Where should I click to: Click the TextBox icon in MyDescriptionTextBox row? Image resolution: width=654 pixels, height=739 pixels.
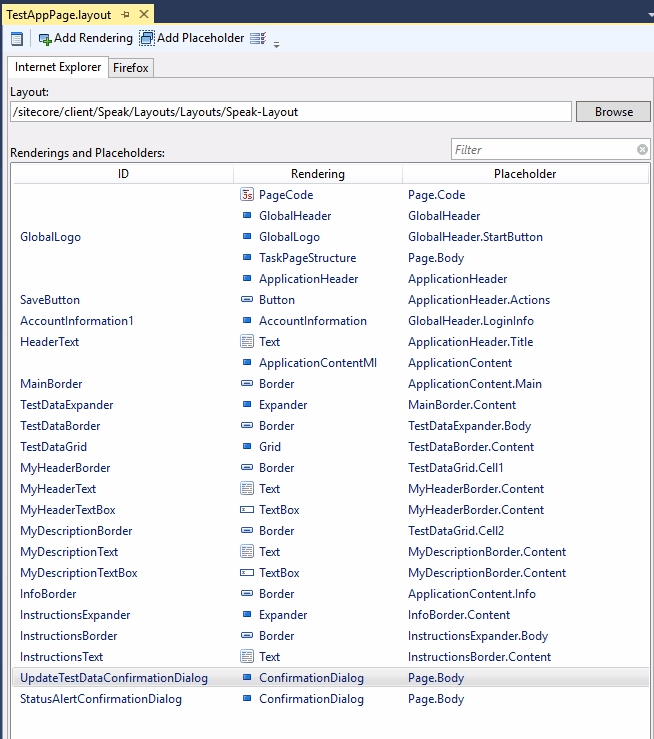click(x=247, y=573)
